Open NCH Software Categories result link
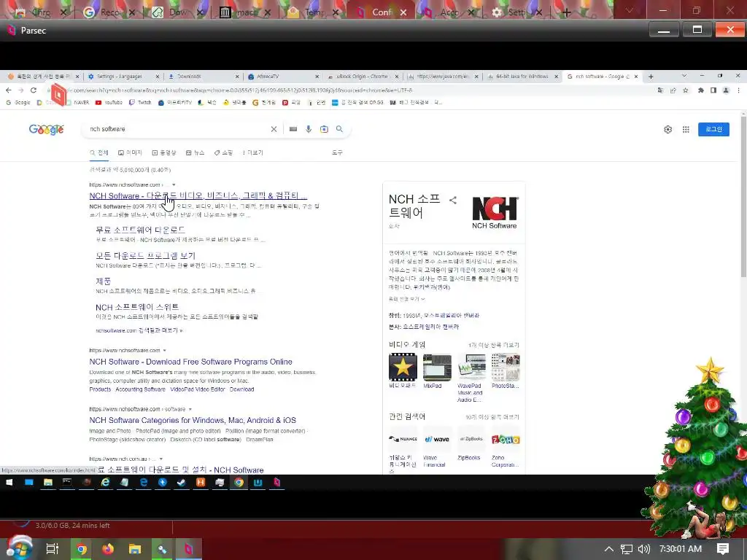The image size is (747, 560). tap(193, 421)
